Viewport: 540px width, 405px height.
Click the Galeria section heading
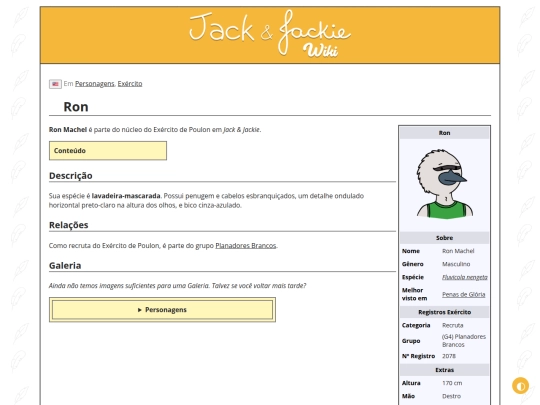65,266
